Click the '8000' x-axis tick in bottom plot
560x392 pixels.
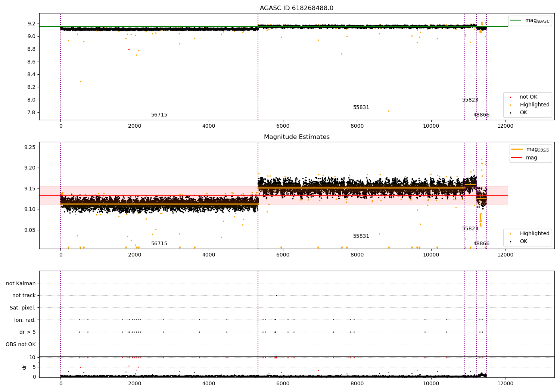pos(357,383)
